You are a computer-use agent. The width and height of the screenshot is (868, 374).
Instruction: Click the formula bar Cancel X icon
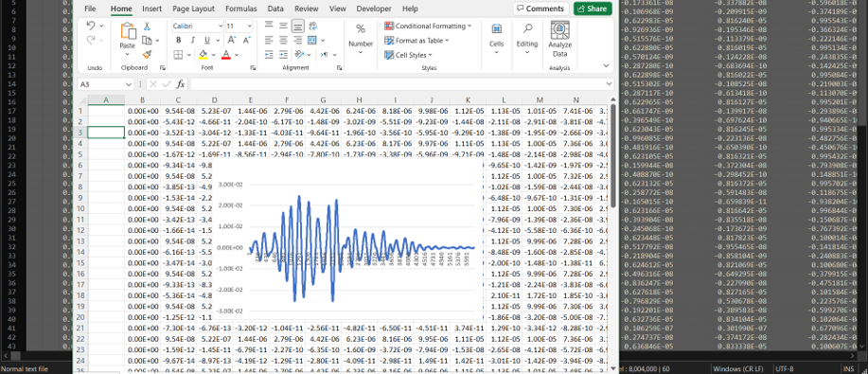click(x=152, y=84)
